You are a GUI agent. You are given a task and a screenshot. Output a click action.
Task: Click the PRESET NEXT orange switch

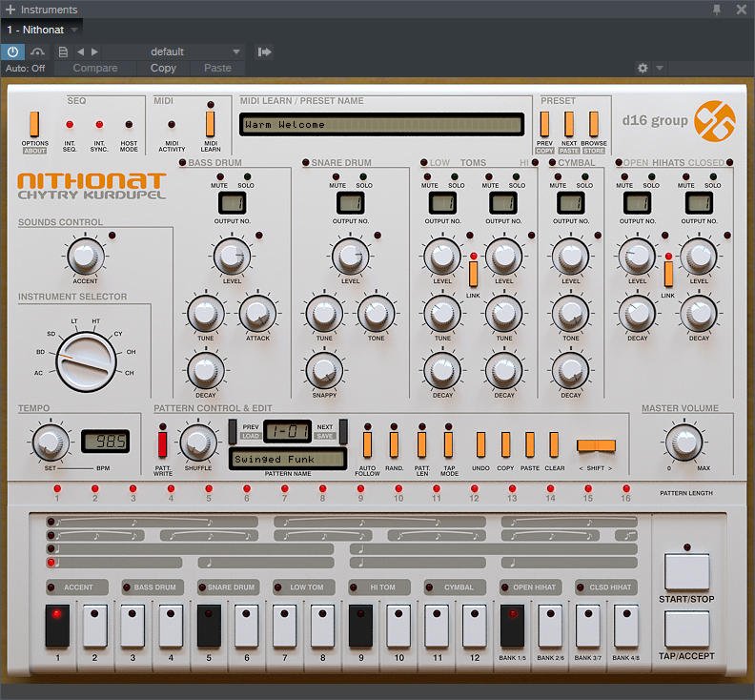(569, 124)
